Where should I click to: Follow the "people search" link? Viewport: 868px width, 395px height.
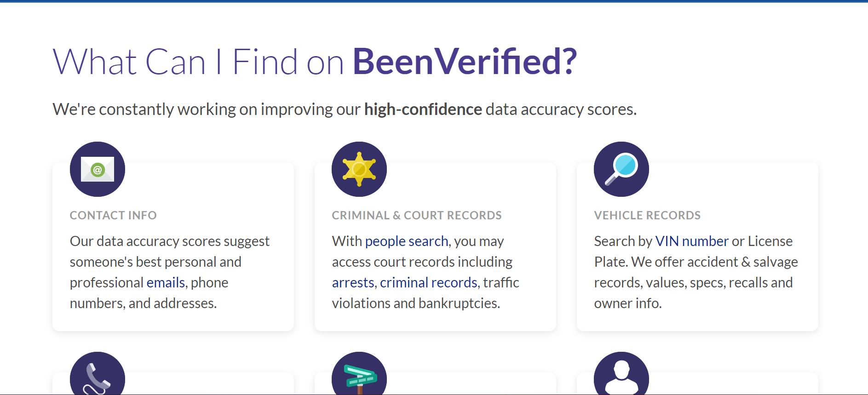tap(407, 241)
